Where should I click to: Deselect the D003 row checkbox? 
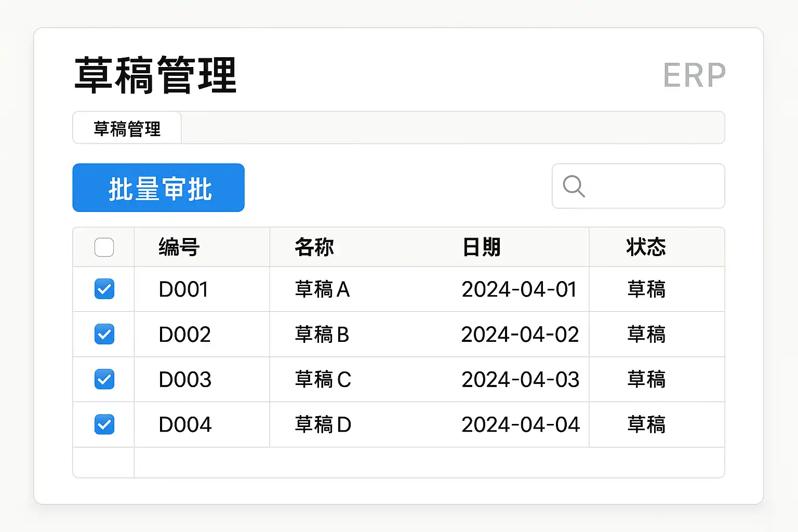tap(104, 379)
